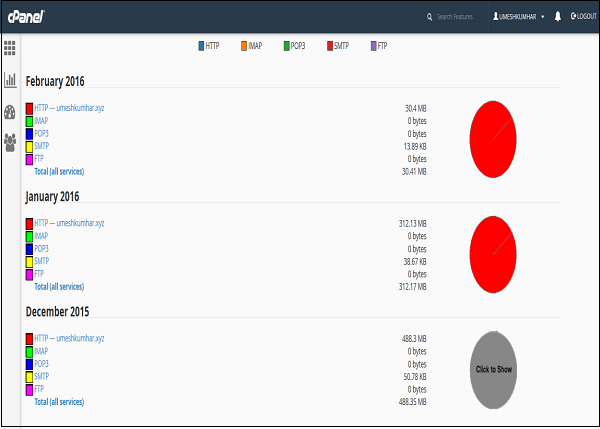Select the SMTP legend item at top
Viewport: 600px width, 429px height.
339,46
